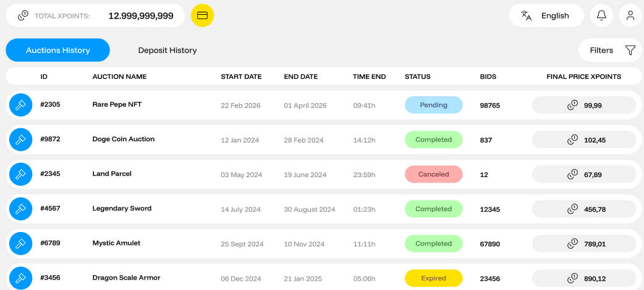
Task: Select the Auctions History tab
Action: 58,50
